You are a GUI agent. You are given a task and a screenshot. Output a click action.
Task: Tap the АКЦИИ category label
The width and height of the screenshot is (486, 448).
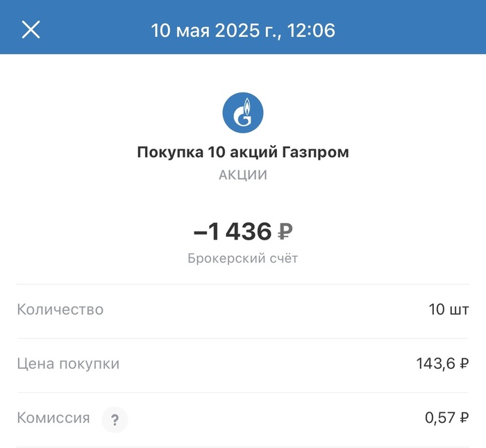[243, 175]
